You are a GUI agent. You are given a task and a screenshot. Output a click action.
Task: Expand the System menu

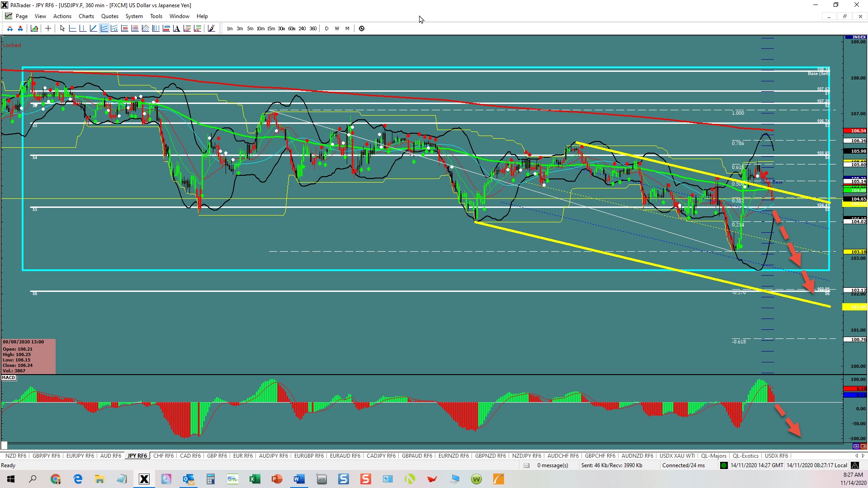pos(134,16)
